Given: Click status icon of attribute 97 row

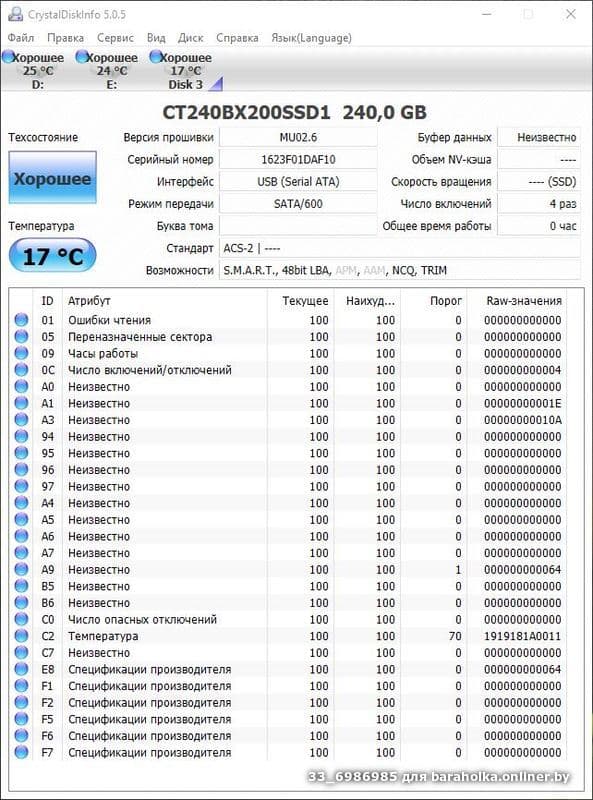Looking at the screenshot, I should click(21, 486).
